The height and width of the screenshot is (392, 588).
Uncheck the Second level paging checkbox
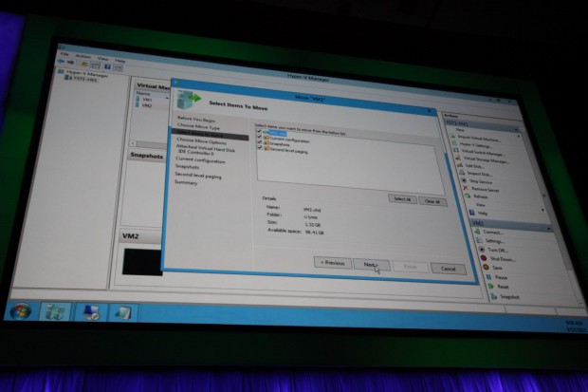(260, 147)
